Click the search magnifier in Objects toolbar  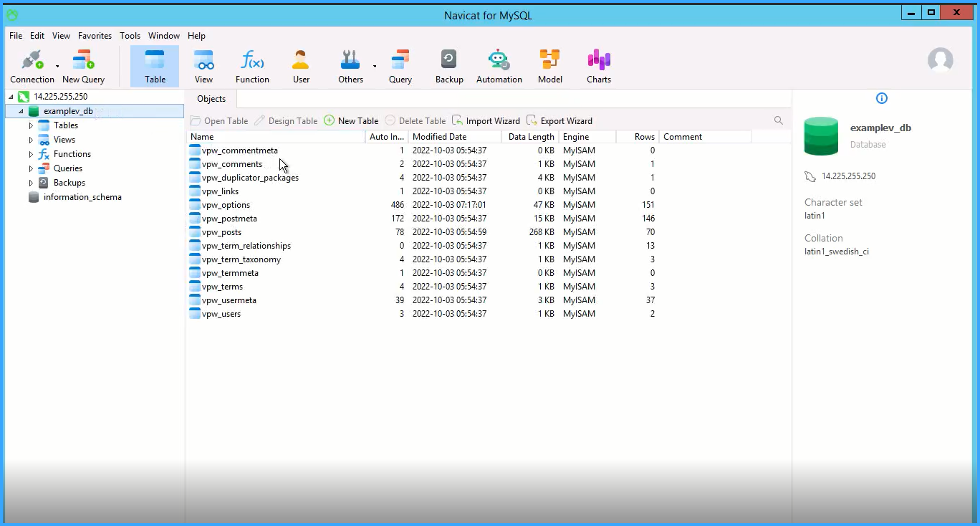pyautogui.click(x=779, y=121)
